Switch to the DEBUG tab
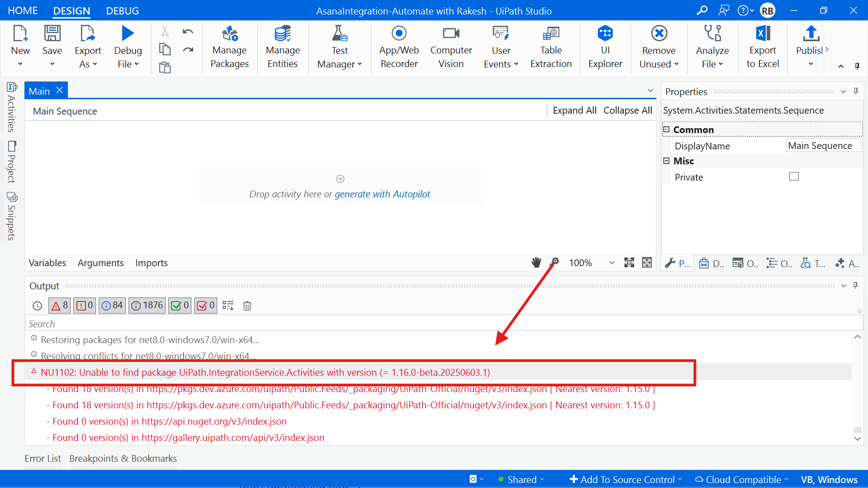Image resolution: width=868 pixels, height=488 pixels. pyautogui.click(x=122, y=10)
